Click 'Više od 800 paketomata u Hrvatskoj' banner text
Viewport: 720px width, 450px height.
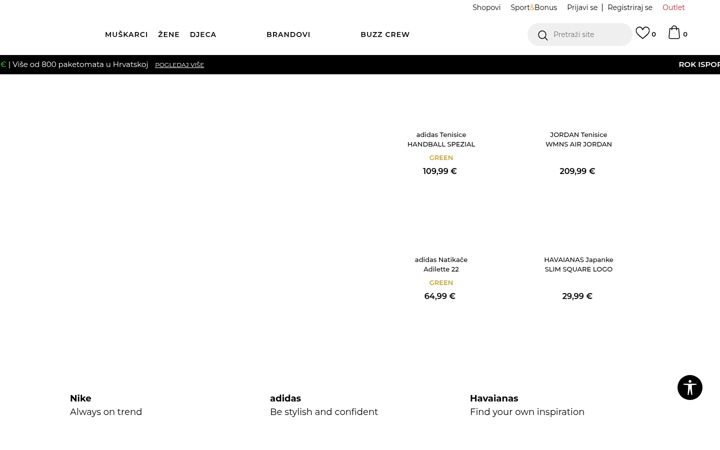tap(80, 64)
